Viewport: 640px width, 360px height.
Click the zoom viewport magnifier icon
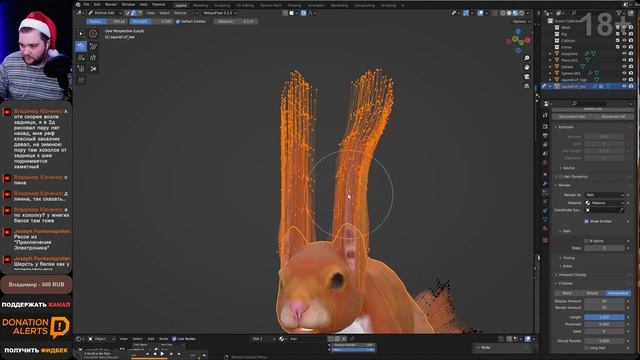pos(527,58)
